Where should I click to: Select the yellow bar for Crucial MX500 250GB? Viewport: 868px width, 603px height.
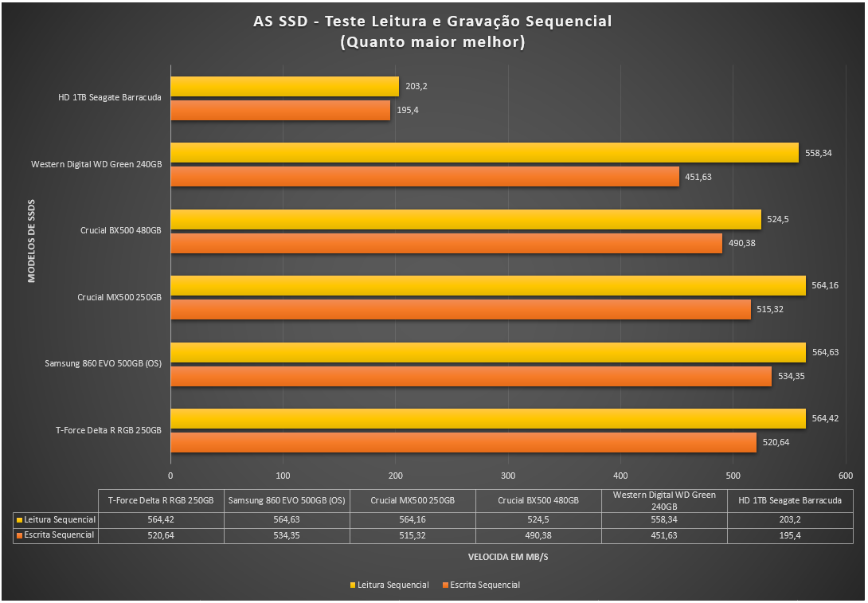[488, 286]
